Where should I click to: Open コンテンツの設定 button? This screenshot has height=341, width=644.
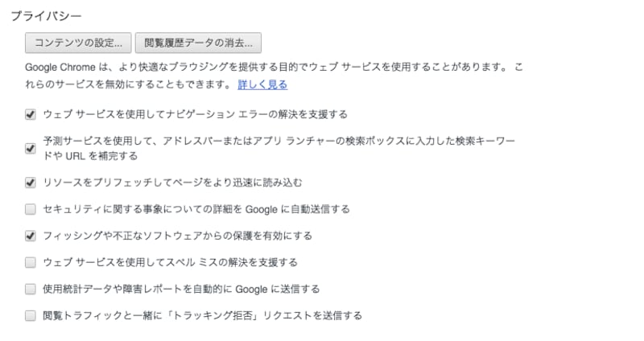click(78, 42)
